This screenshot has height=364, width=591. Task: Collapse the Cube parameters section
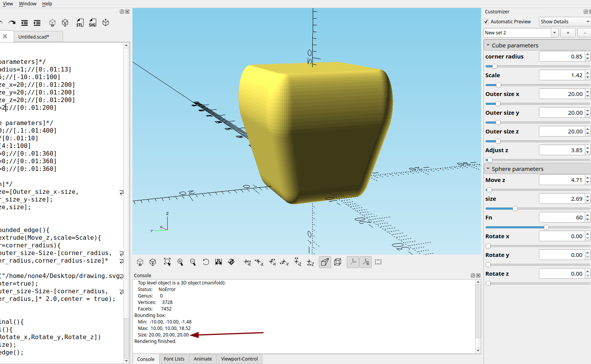[x=488, y=45]
